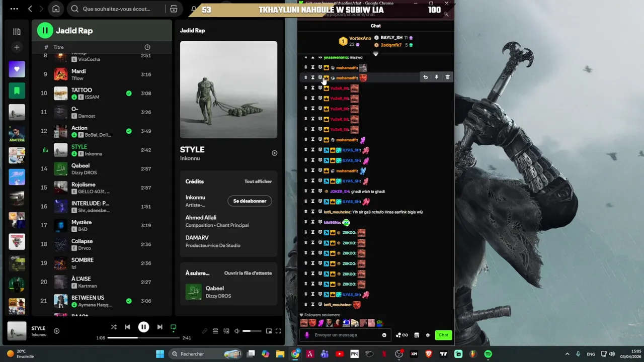
Task: Open the queue icon in player bar
Action: tap(215, 331)
